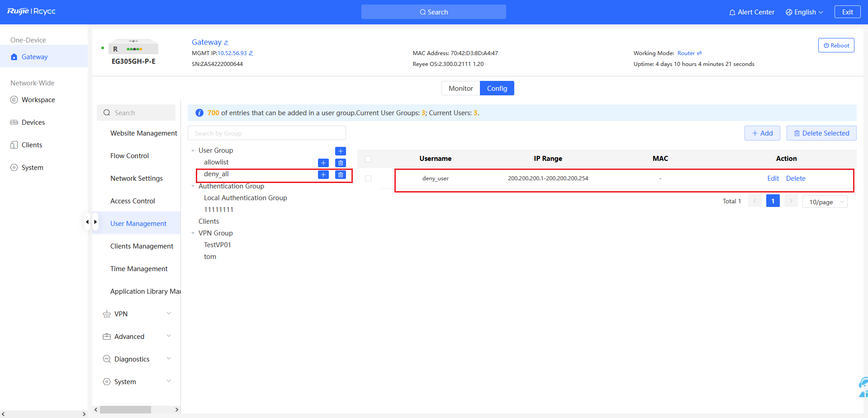This screenshot has height=418, width=868.
Task: Click the pencil icon beside Gateway name
Action: (226, 43)
